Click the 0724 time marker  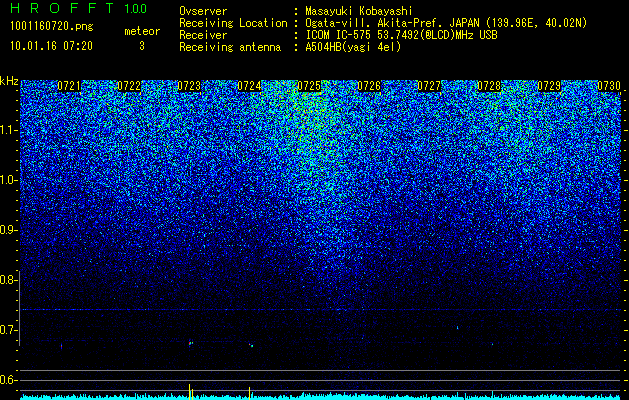coord(249,86)
